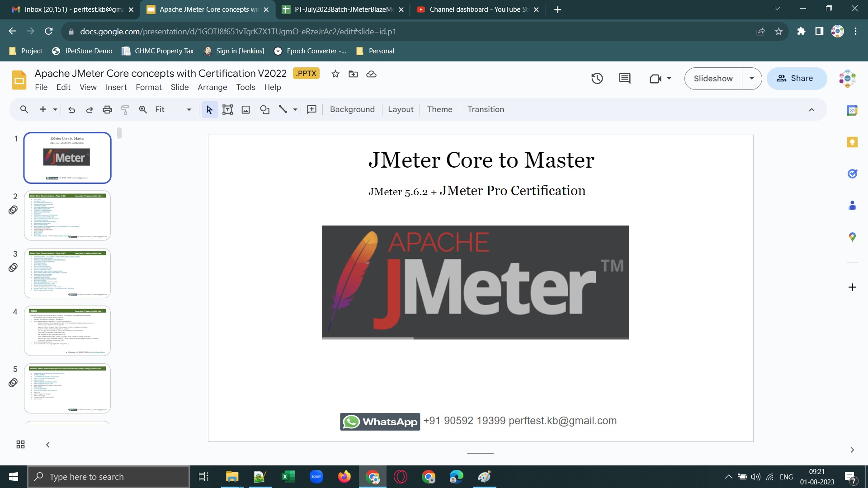
Task: Open the Insert menu
Action: point(116,87)
